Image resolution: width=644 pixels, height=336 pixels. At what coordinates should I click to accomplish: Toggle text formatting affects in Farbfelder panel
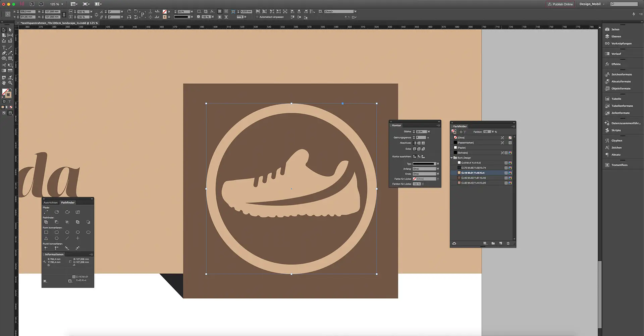pos(465,132)
